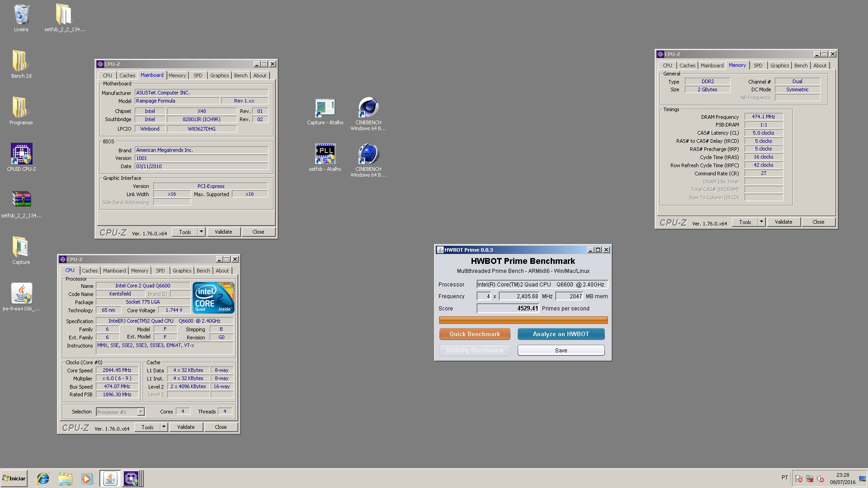The image size is (868, 488).
Task: Click Save button in HWBOT Prime
Action: [x=561, y=350]
